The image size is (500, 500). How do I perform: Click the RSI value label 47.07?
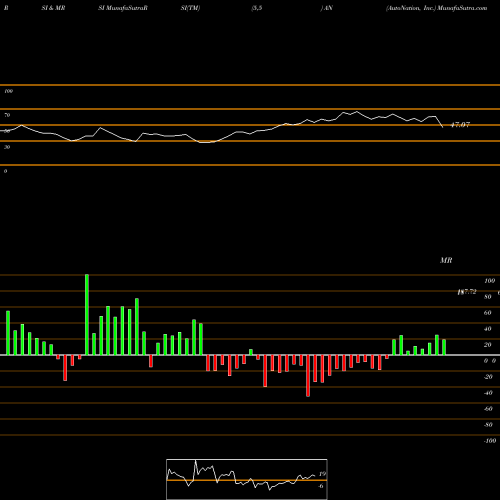pyautogui.click(x=460, y=125)
